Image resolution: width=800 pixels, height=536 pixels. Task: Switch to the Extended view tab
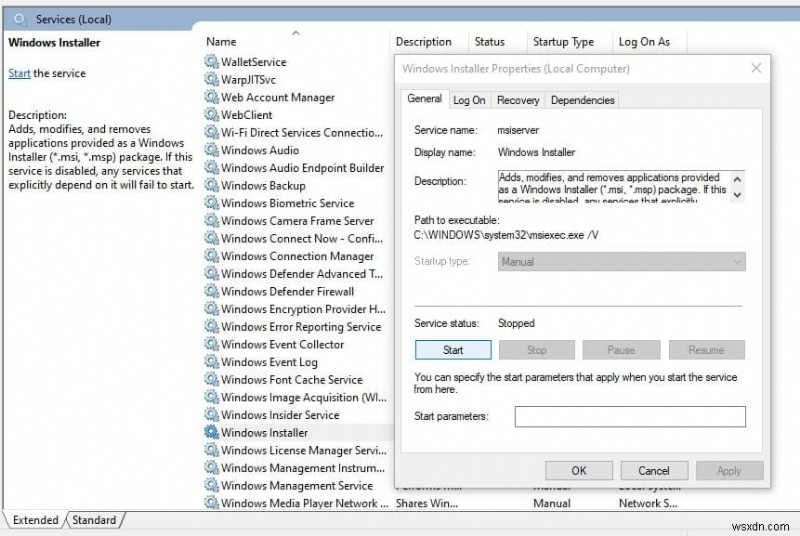35,520
